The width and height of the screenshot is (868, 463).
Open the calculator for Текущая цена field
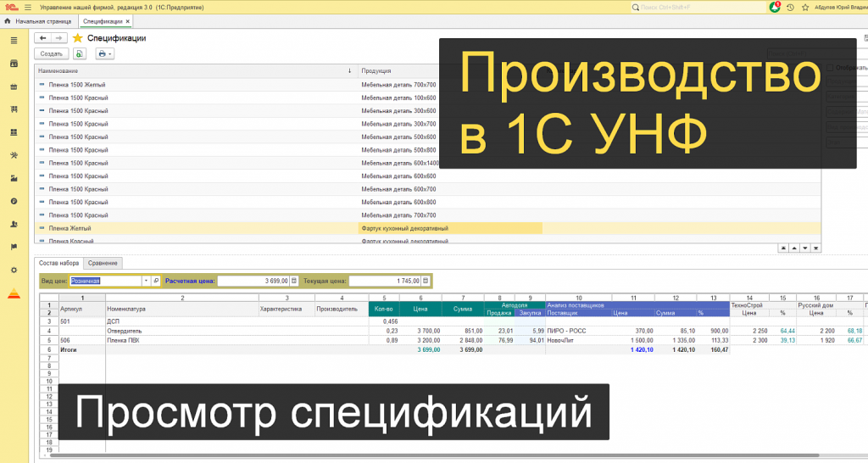pyautogui.click(x=426, y=281)
